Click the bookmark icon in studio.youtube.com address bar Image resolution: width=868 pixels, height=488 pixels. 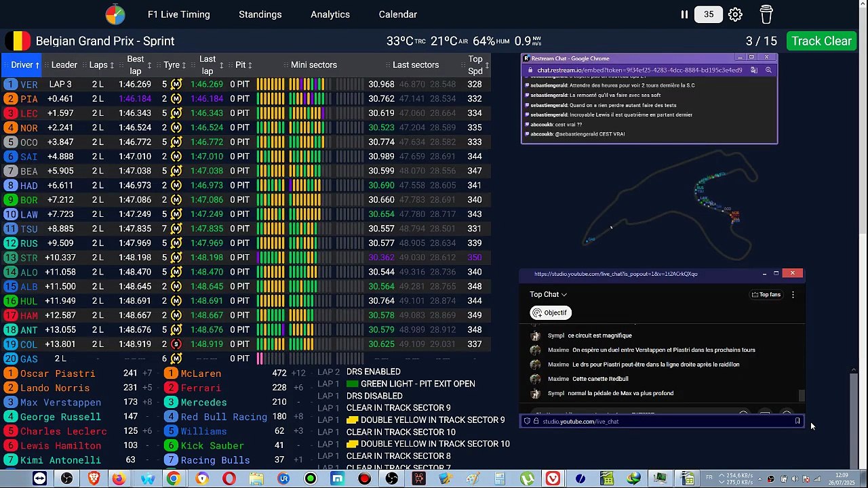[x=797, y=422]
